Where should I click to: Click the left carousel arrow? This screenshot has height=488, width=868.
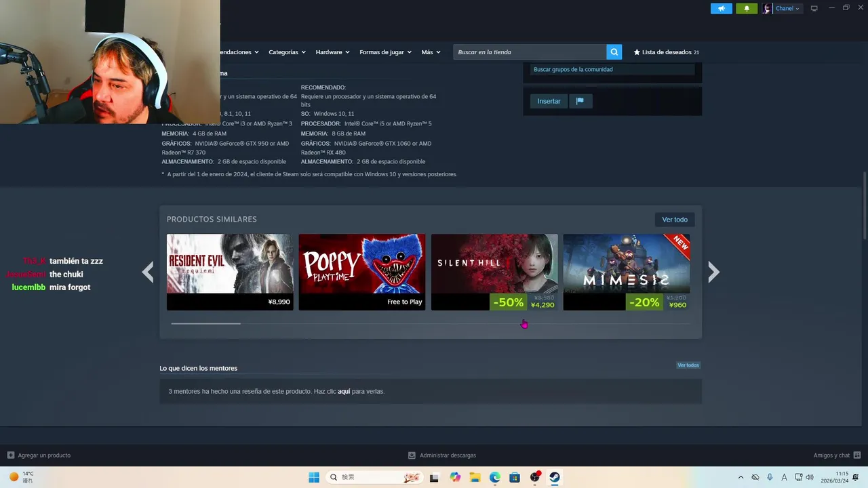[x=148, y=272]
